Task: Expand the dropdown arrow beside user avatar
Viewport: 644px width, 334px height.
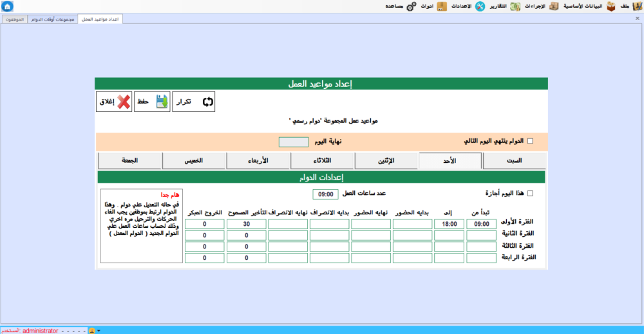Action: 99,330
